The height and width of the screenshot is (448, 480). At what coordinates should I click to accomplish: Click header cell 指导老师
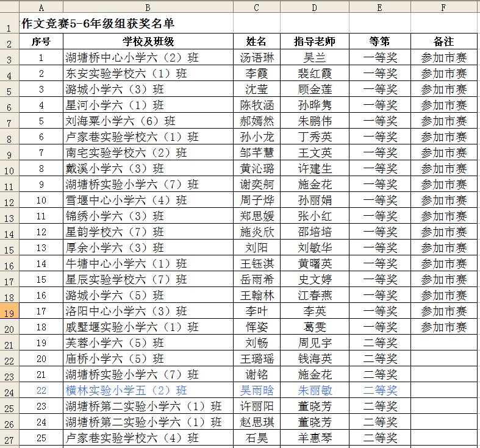click(314, 41)
